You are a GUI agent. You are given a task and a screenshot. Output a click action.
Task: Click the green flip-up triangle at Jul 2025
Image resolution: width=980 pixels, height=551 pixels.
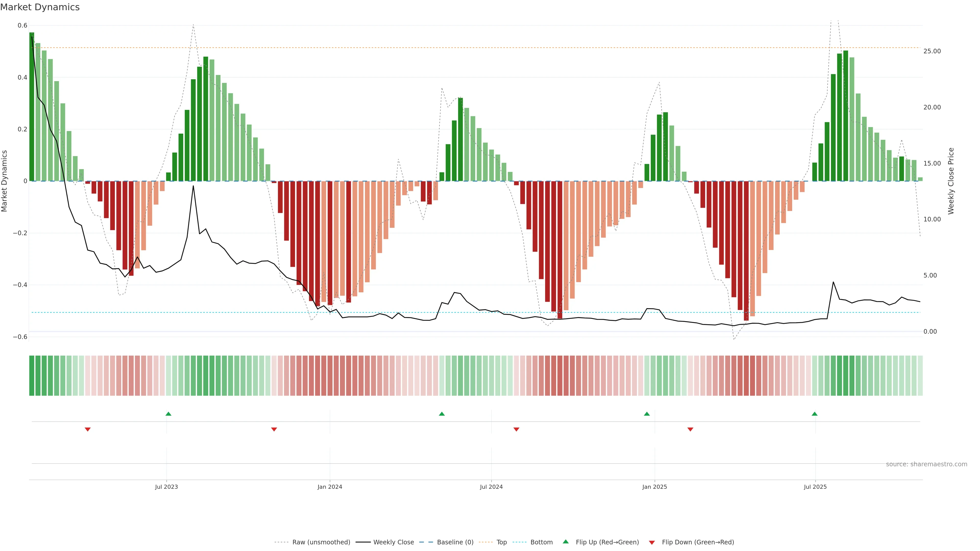[x=815, y=414]
